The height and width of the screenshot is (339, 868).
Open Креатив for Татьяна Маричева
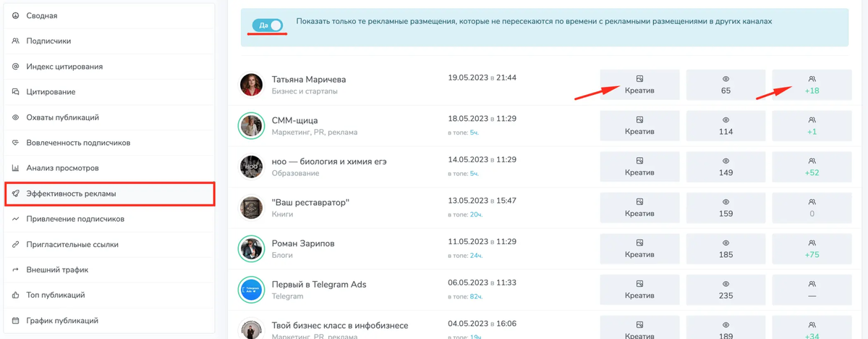(639, 85)
